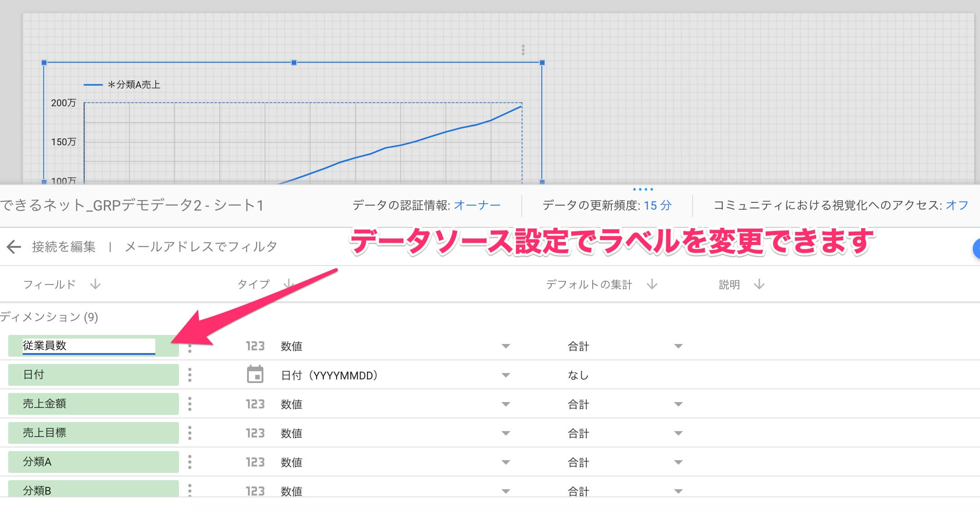Click the デフォルトの集計 column header
This screenshot has width=980, height=511.
589,285
